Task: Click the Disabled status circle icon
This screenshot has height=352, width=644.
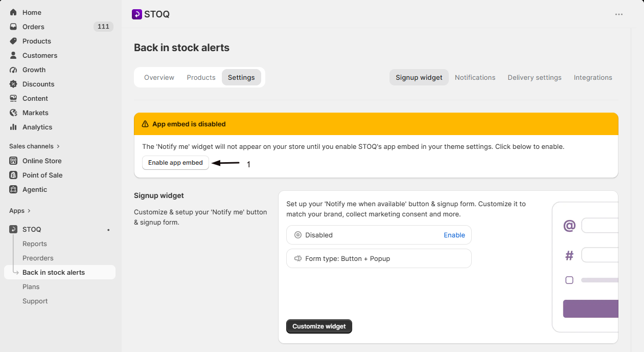Action: pyautogui.click(x=298, y=235)
